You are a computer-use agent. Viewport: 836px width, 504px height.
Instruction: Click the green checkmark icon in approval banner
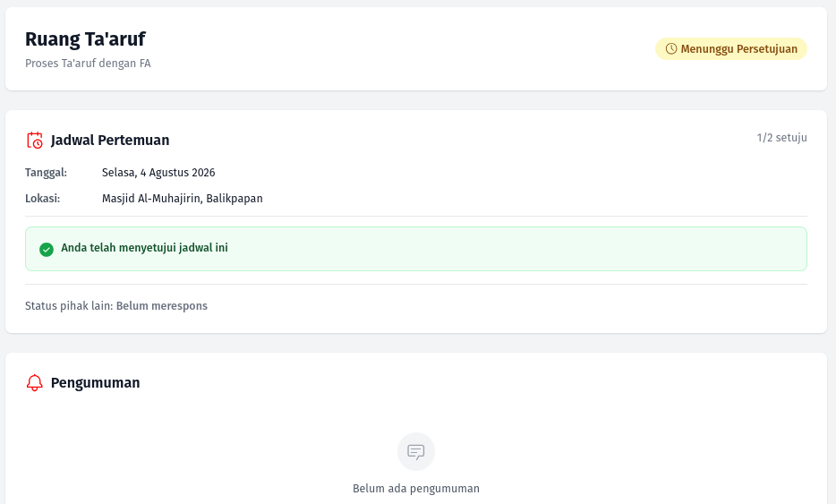coord(47,249)
